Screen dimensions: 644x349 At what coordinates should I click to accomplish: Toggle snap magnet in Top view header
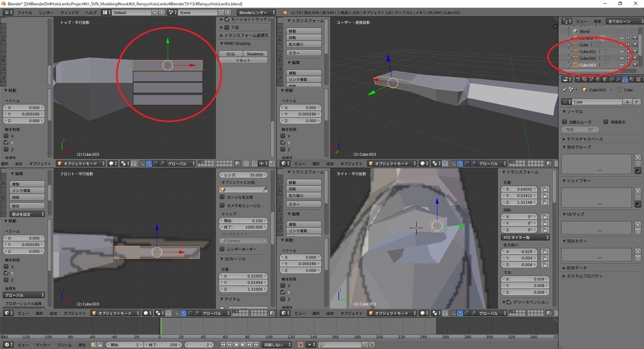point(254,163)
